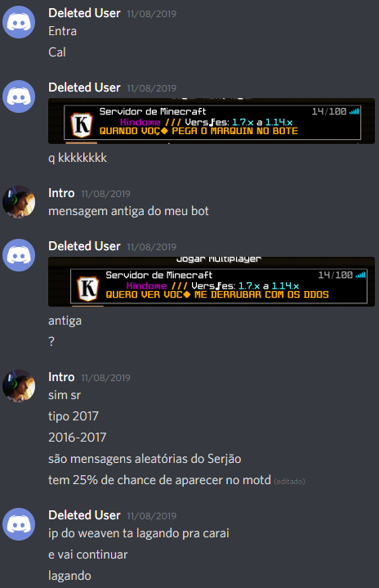Click the message 'q kkkkkkkk'
The width and height of the screenshot is (379, 588).
(x=78, y=158)
